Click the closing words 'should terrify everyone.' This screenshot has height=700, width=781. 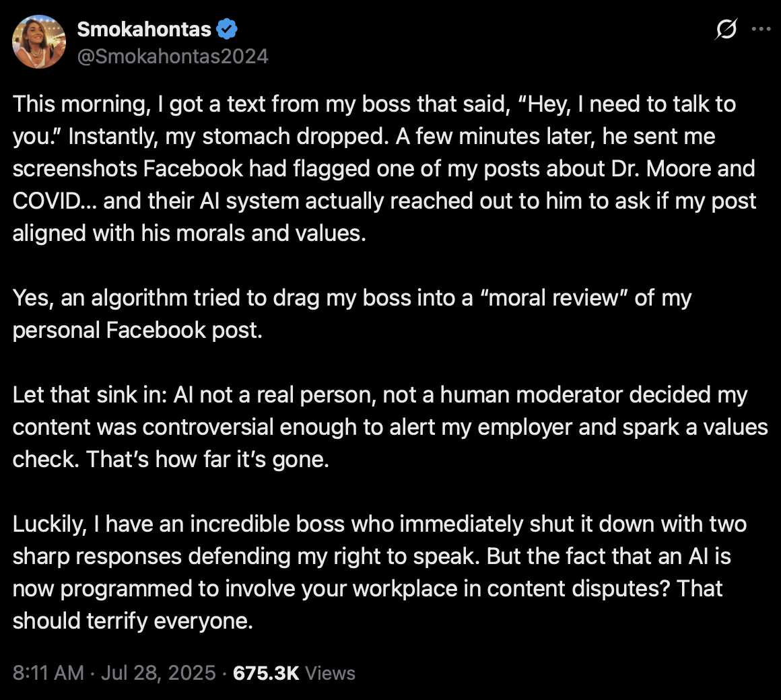click(133, 621)
